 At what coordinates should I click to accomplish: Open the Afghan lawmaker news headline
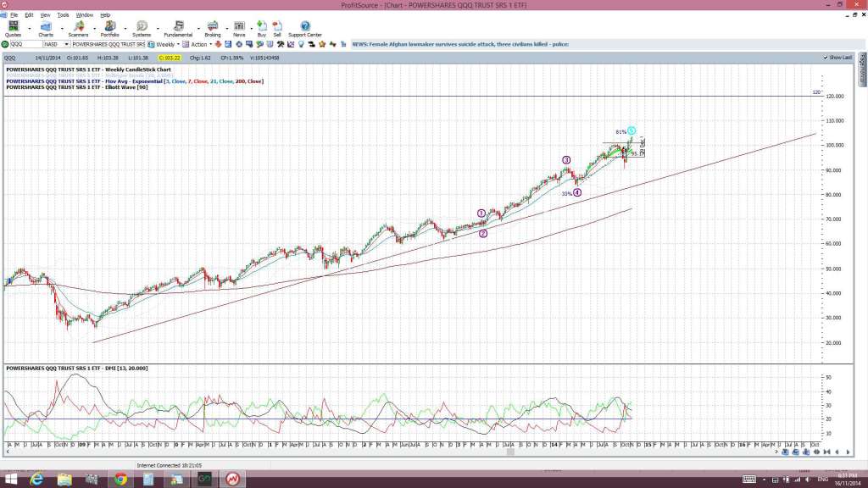pyautogui.click(x=460, y=44)
